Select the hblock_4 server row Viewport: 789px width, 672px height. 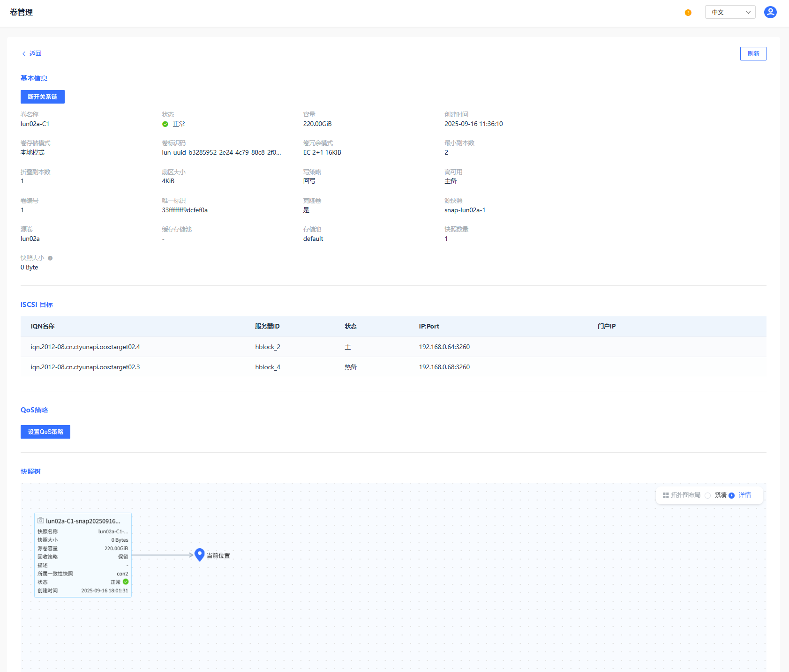click(268, 367)
